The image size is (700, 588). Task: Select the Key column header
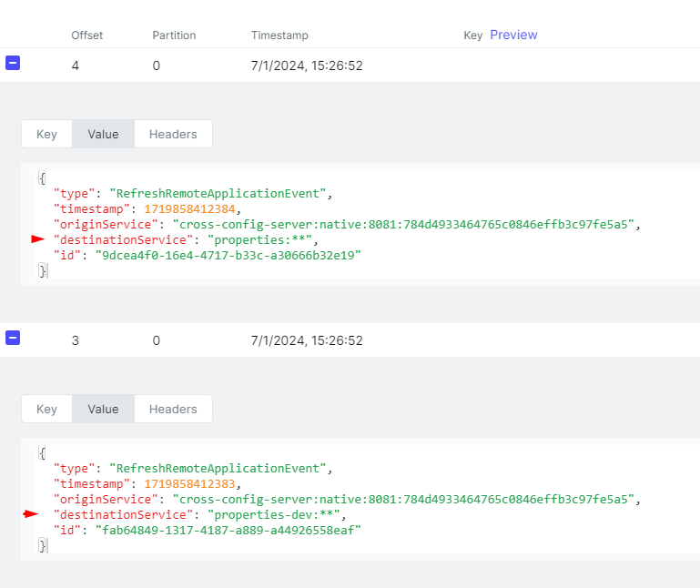point(472,35)
